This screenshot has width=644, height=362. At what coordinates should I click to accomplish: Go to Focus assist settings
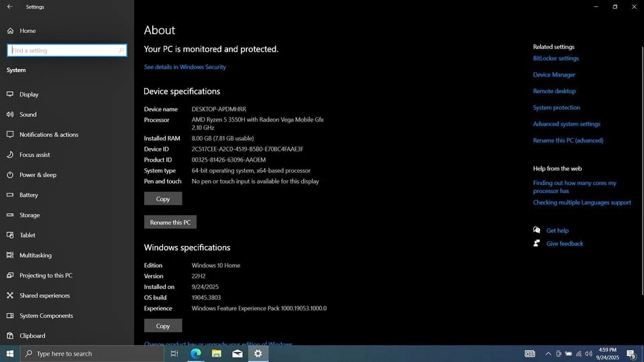tap(34, 155)
